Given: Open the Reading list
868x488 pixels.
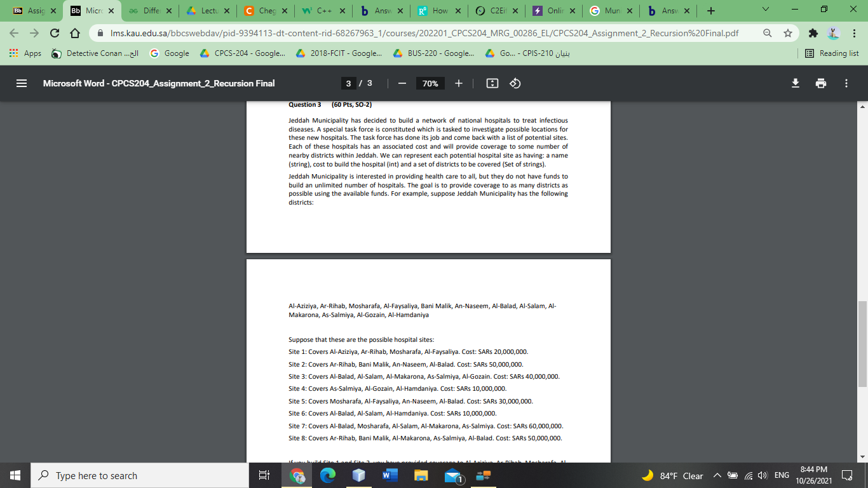Looking at the screenshot, I should (x=832, y=53).
